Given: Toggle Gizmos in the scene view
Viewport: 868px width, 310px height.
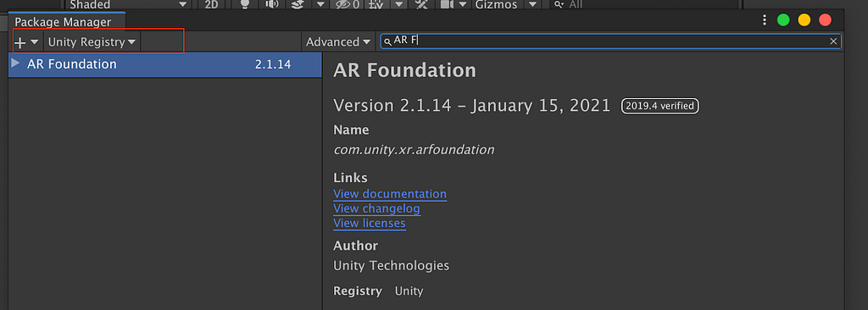Looking at the screenshot, I should (496, 4).
